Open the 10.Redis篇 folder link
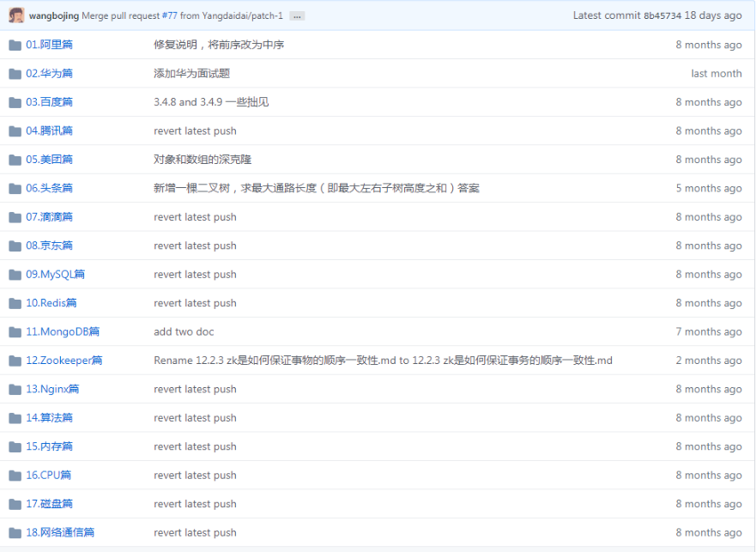Screen dimensions: 756x552 click(x=51, y=303)
